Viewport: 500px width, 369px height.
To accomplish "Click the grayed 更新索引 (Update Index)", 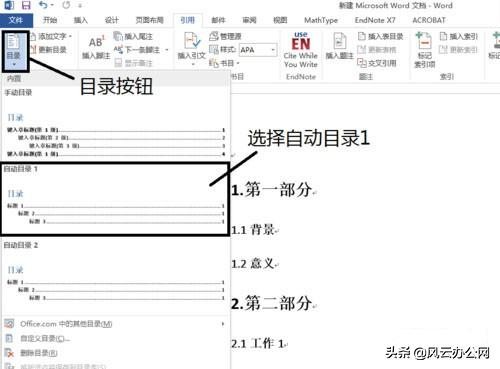I will tap(458, 50).
